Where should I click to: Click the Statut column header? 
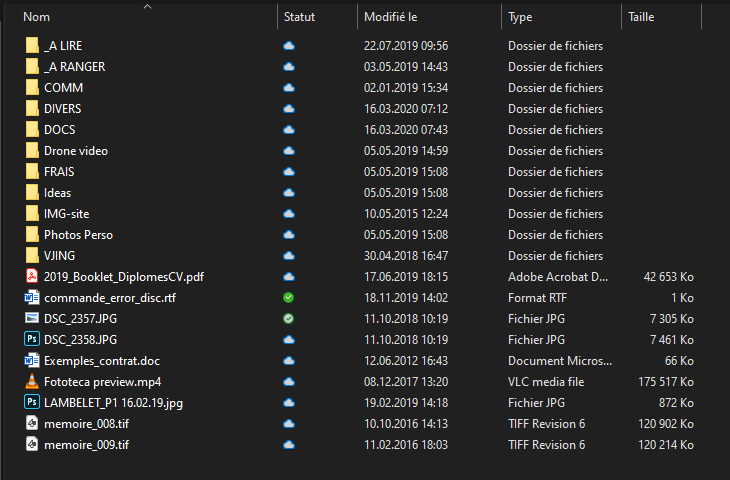[299, 17]
